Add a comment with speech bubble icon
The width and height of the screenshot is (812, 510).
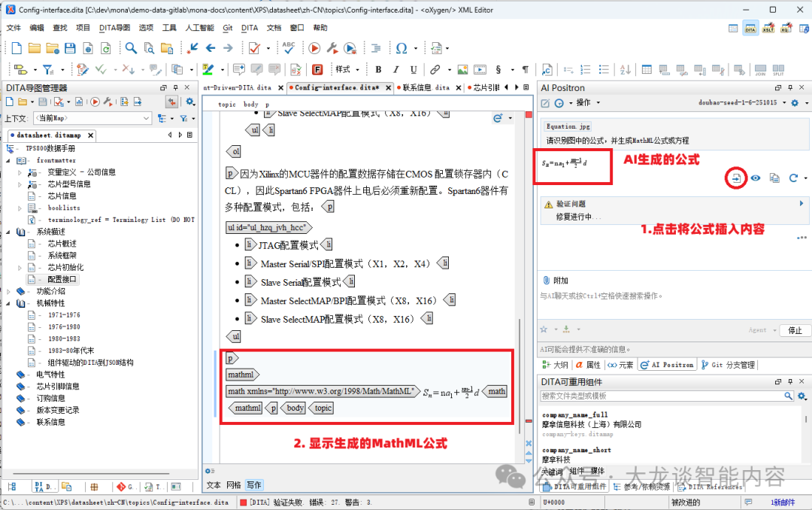239,69
